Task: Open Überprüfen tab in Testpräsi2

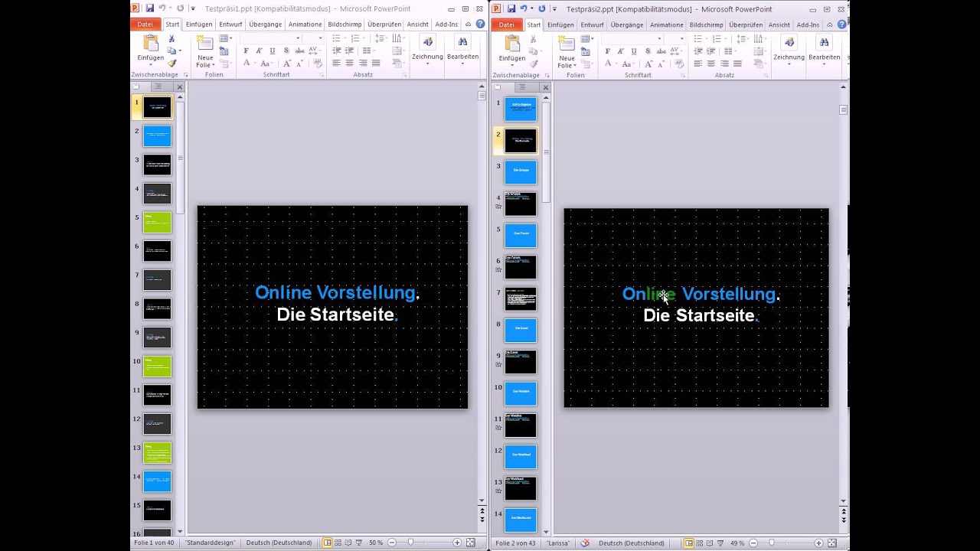Action: [x=746, y=24]
